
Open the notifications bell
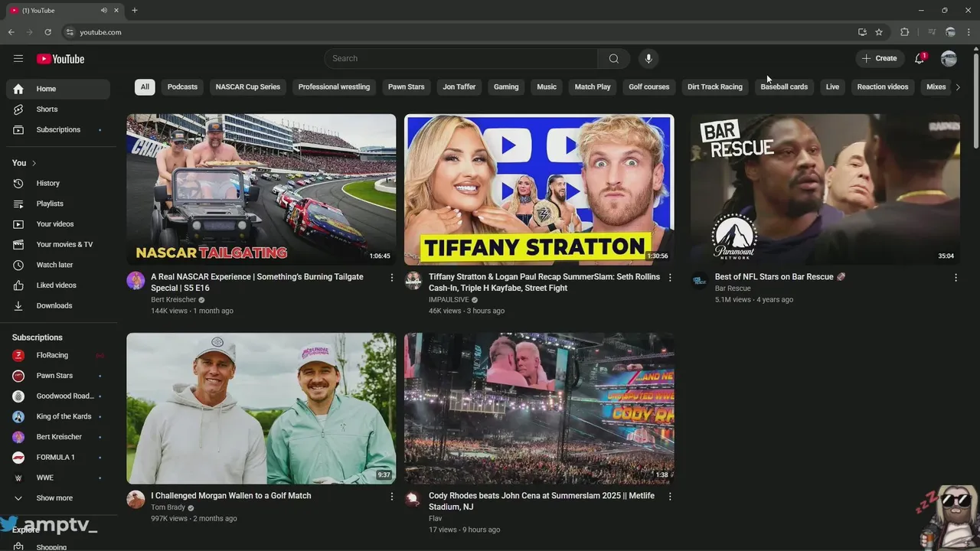pos(920,58)
